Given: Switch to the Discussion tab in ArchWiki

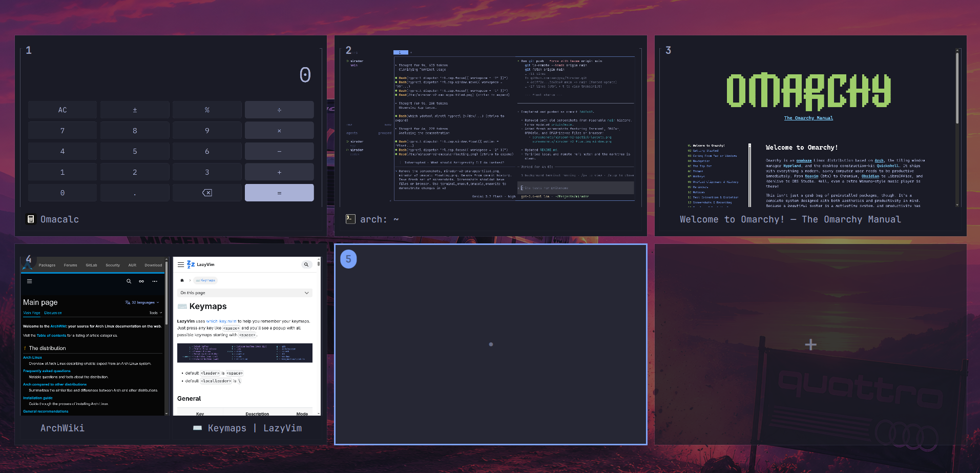Looking at the screenshot, I should tap(53, 313).
